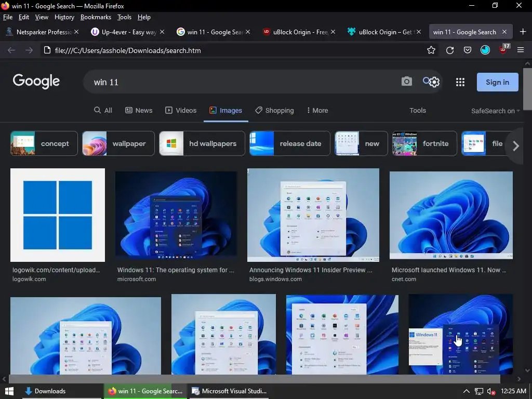The image size is (532, 399).
Task: Click the muted volume tray icon
Action: [491, 392]
